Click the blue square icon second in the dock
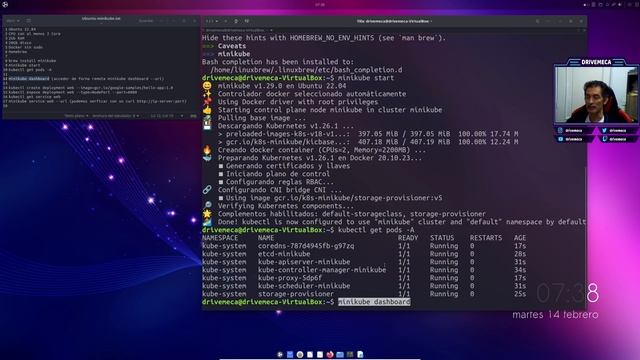The width and height of the screenshot is (640, 360). coord(290,354)
